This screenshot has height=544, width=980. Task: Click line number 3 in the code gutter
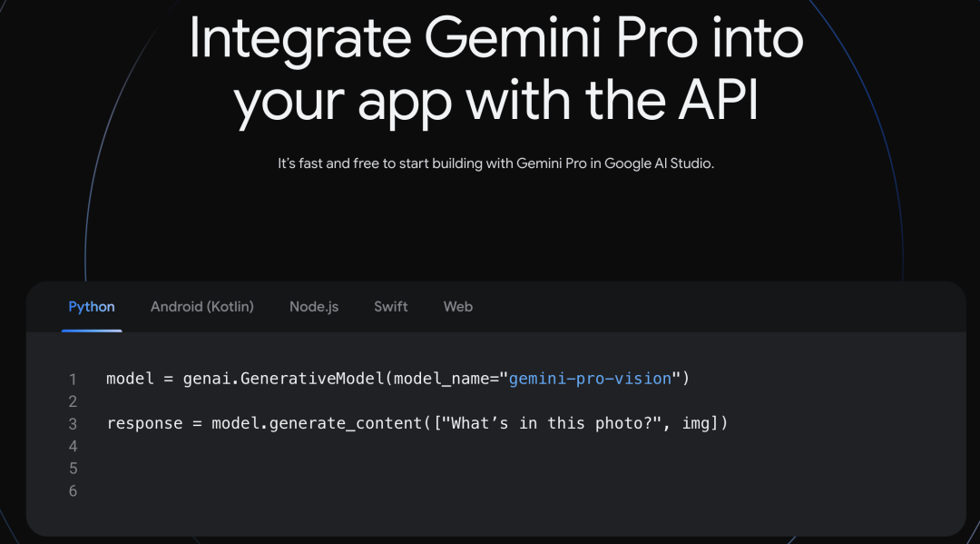tap(73, 424)
